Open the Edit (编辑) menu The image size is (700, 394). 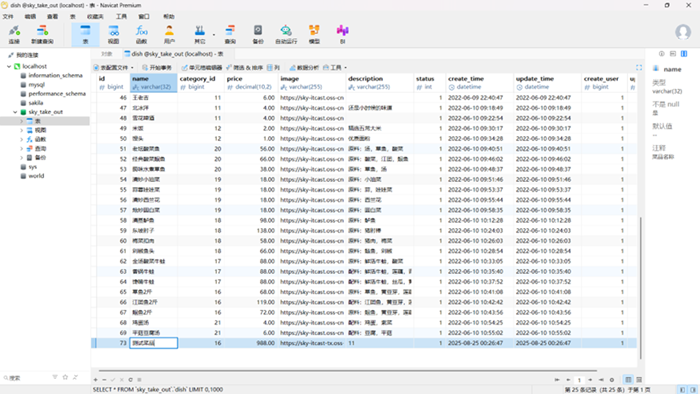30,17
